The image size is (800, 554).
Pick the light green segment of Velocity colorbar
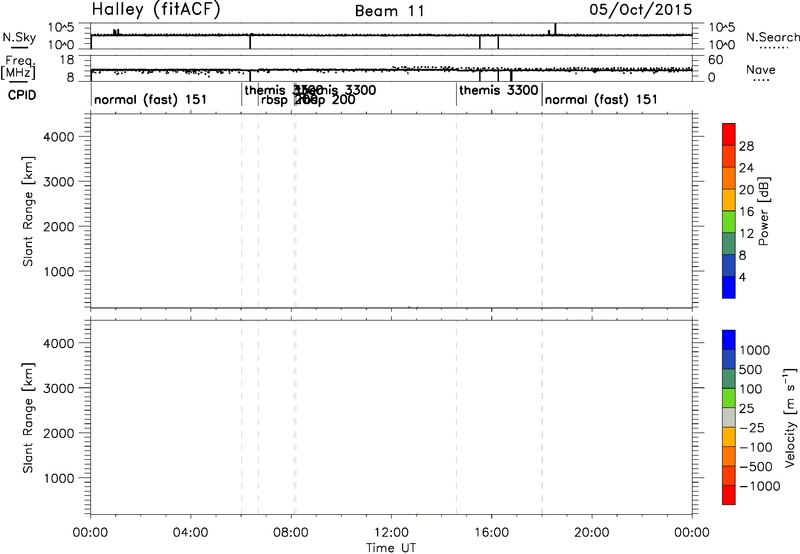[x=729, y=398]
